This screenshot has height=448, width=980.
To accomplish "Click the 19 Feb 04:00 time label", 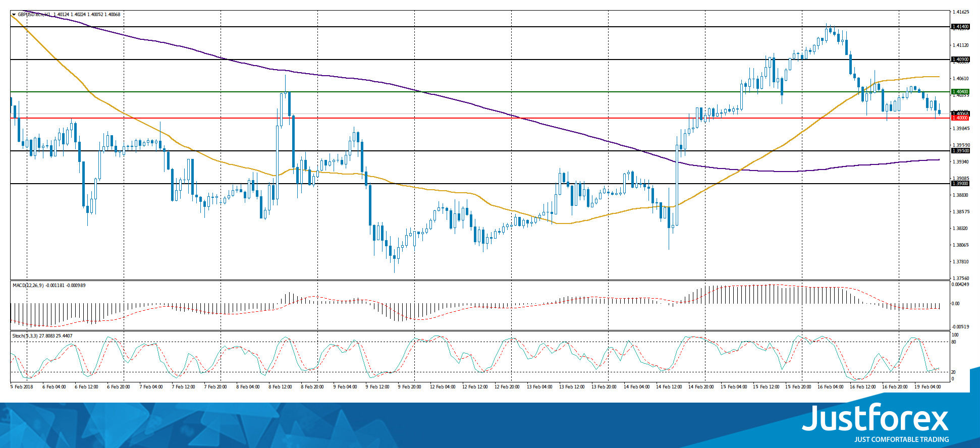I will [x=928, y=387].
